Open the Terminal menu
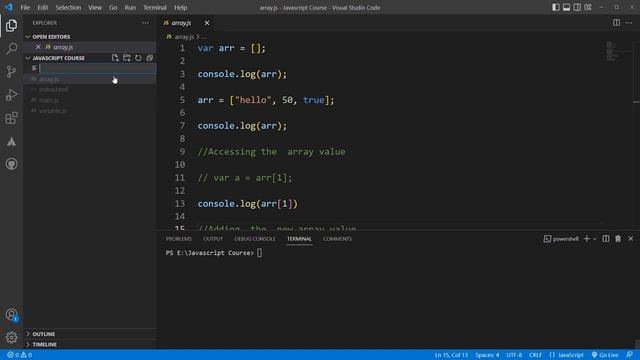Viewport: 640px width, 360px height. [x=155, y=7]
